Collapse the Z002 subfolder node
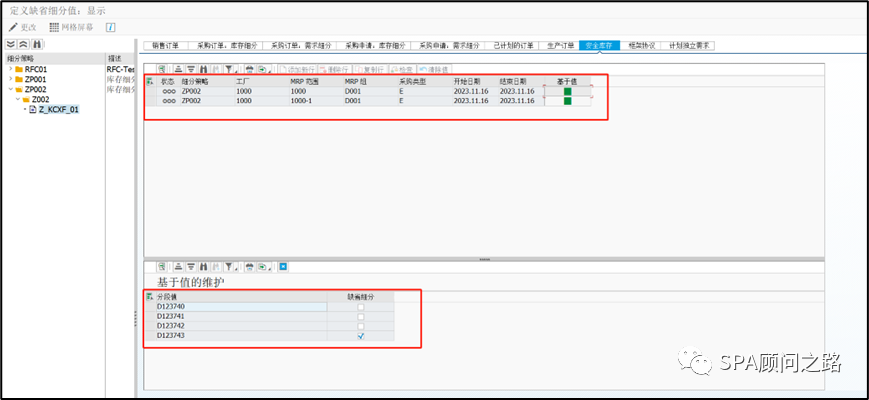 pos(18,99)
